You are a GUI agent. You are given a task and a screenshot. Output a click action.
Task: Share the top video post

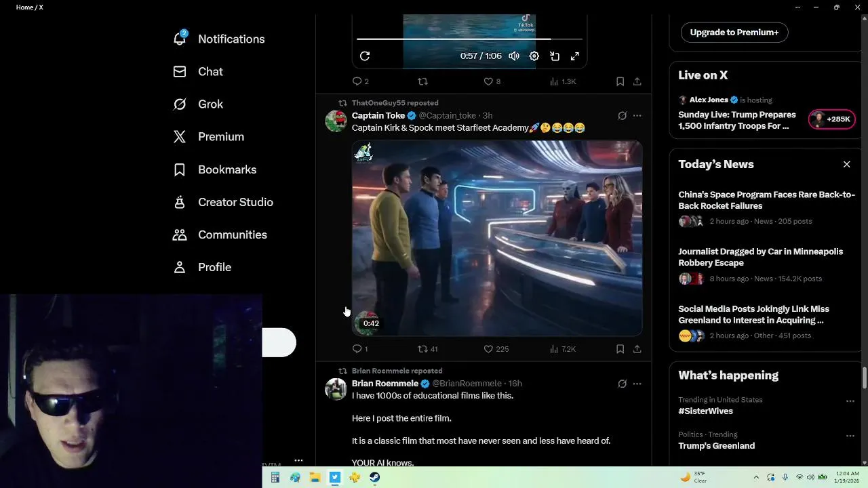coord(637,81)
